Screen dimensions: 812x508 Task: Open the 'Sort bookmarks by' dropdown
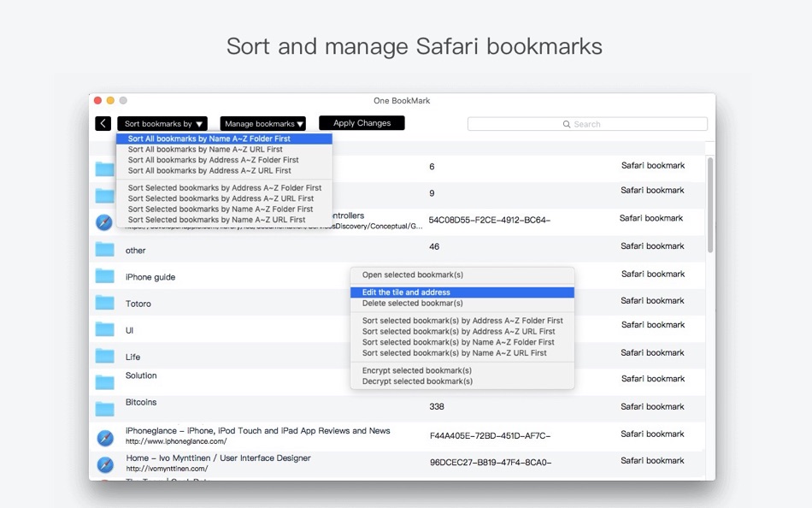coord(162,124)
